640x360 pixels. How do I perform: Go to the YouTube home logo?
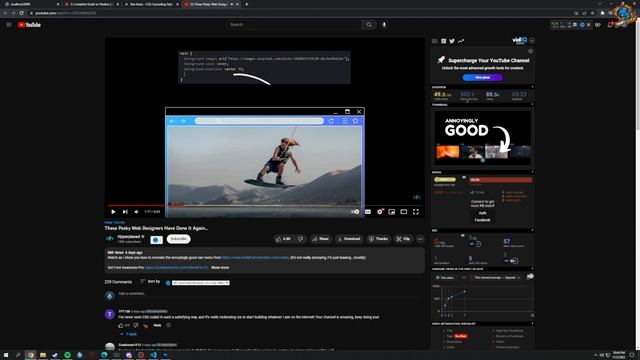[x=29, y=25]
